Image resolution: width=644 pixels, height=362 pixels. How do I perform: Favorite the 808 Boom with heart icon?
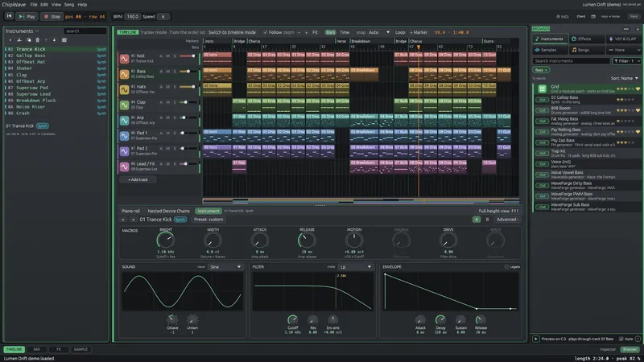click(638, 110)
